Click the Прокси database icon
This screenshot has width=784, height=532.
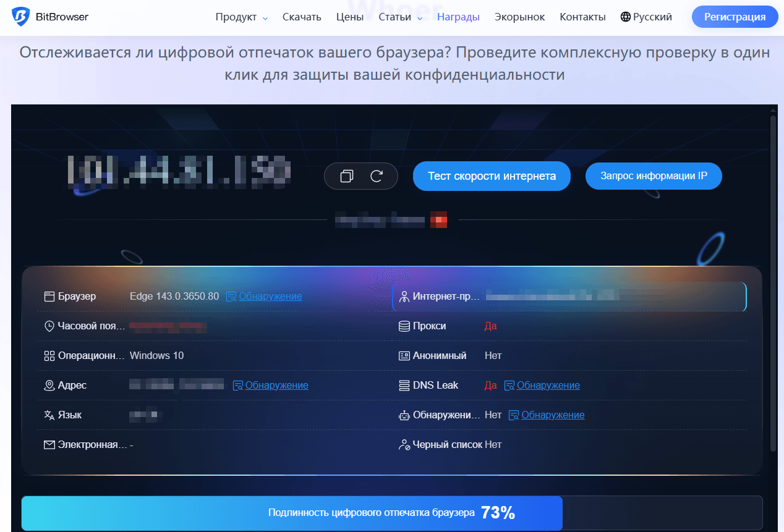(404, 326)
